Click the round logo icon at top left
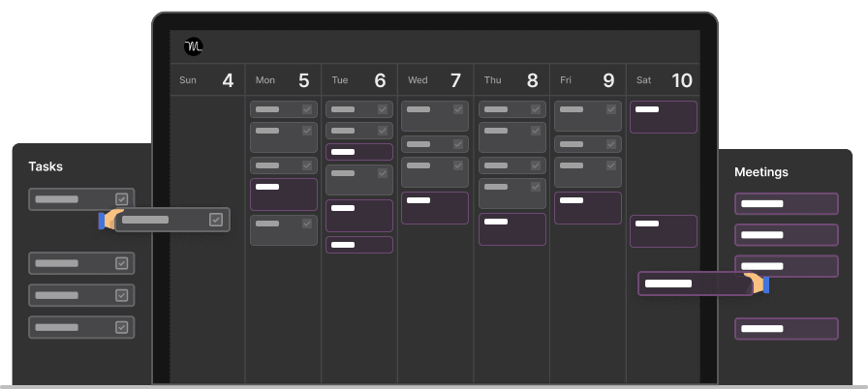868x389 pixels. [x=194, y=46]
